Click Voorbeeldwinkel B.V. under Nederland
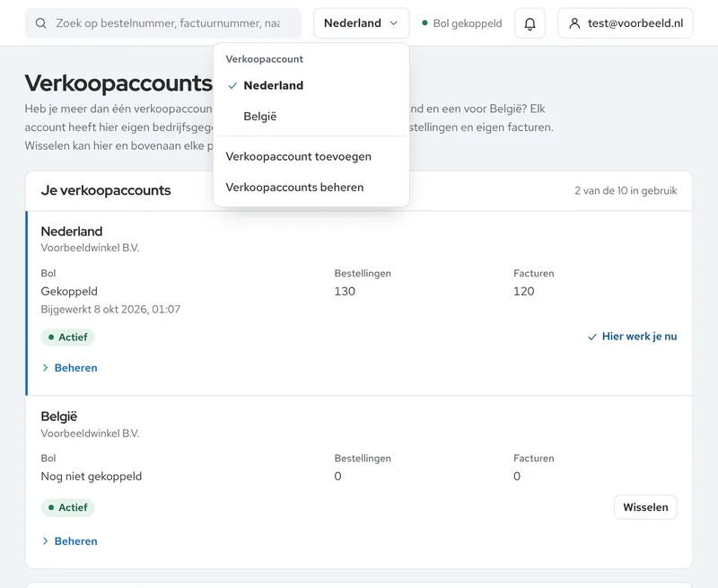Image resolution: width=718 pixels, height=588 pixels. pyautogui.click(x=90, y=248)
